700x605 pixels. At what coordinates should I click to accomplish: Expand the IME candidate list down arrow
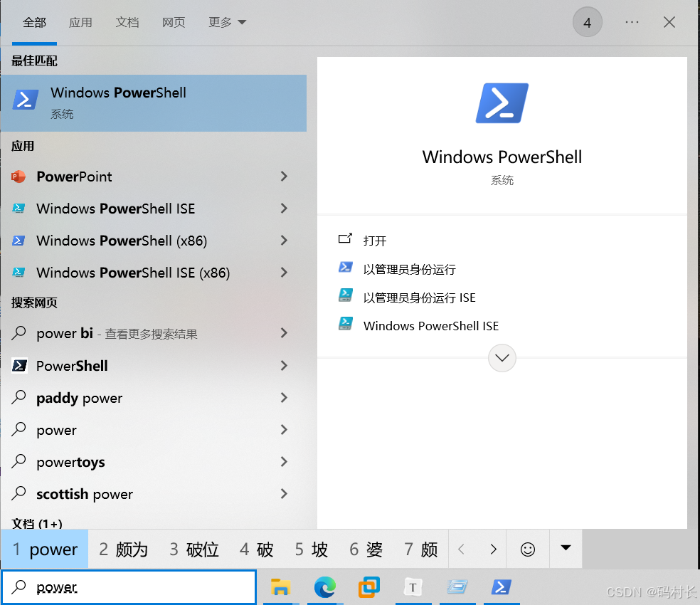tap(565, 548)
